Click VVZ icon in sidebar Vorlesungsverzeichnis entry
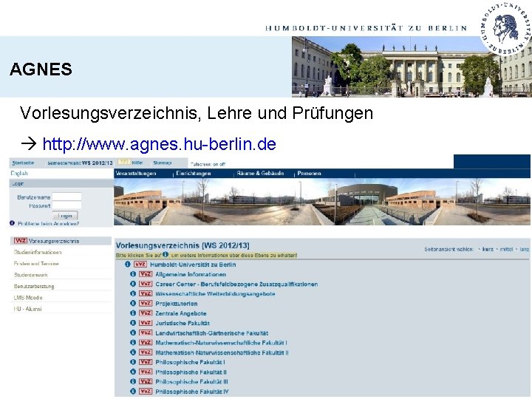The image size is (532, 399). point(21,241)
